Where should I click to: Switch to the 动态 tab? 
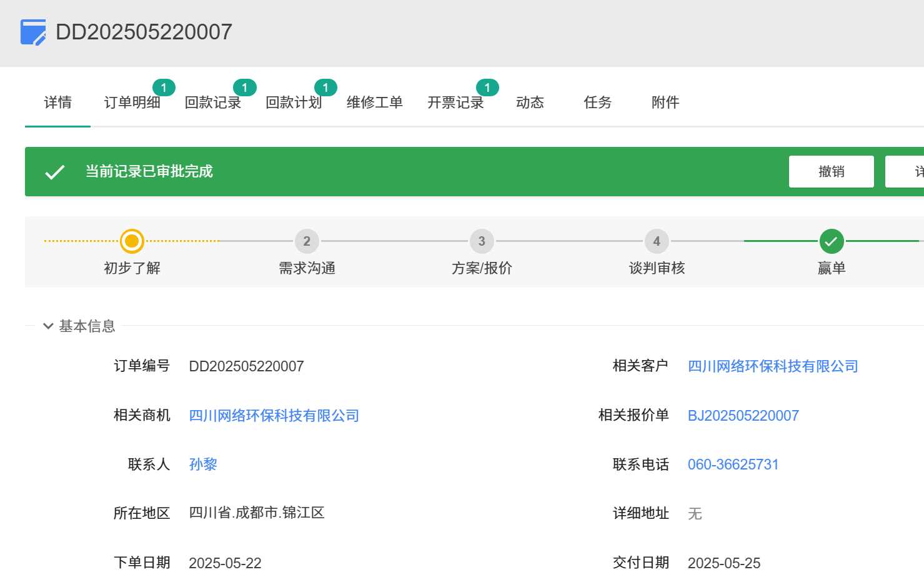pos(530,103)
